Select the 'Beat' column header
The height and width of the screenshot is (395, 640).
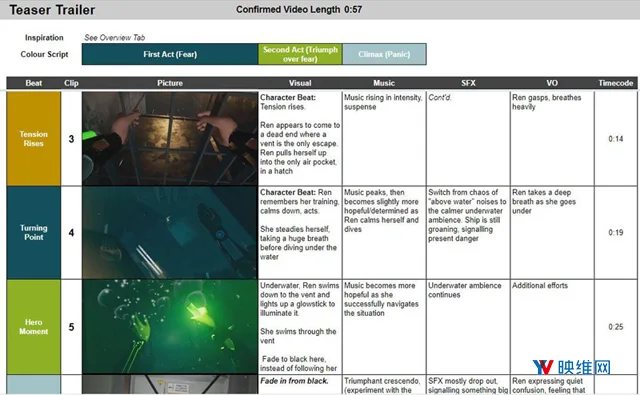[33, 83]
